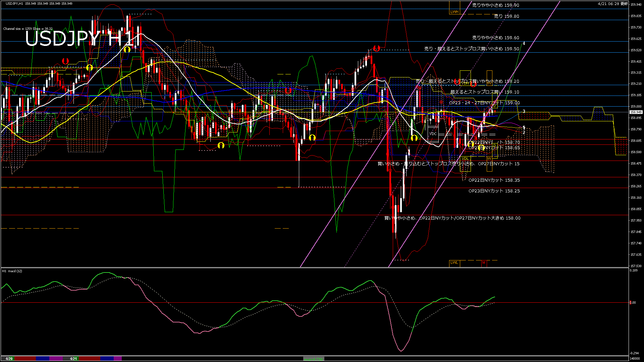The image size is (644, 362).
Task: Select the wave number 4 label
Action: (524, 44)
